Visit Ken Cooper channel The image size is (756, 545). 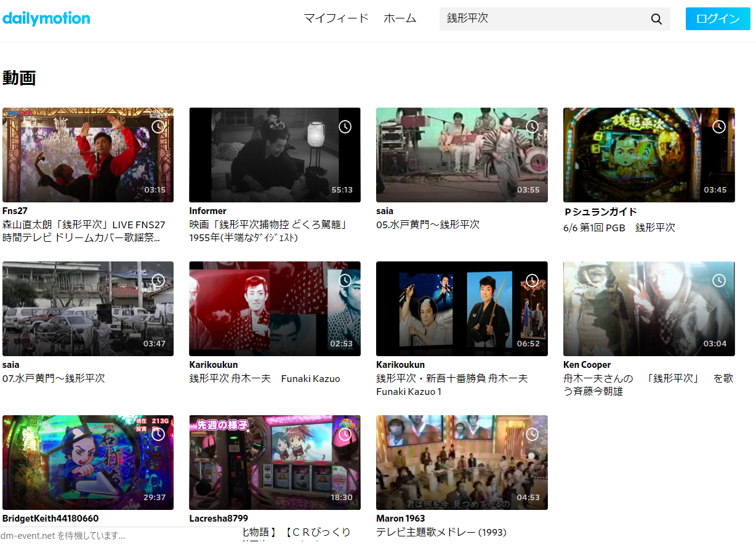tap(587, 365)
